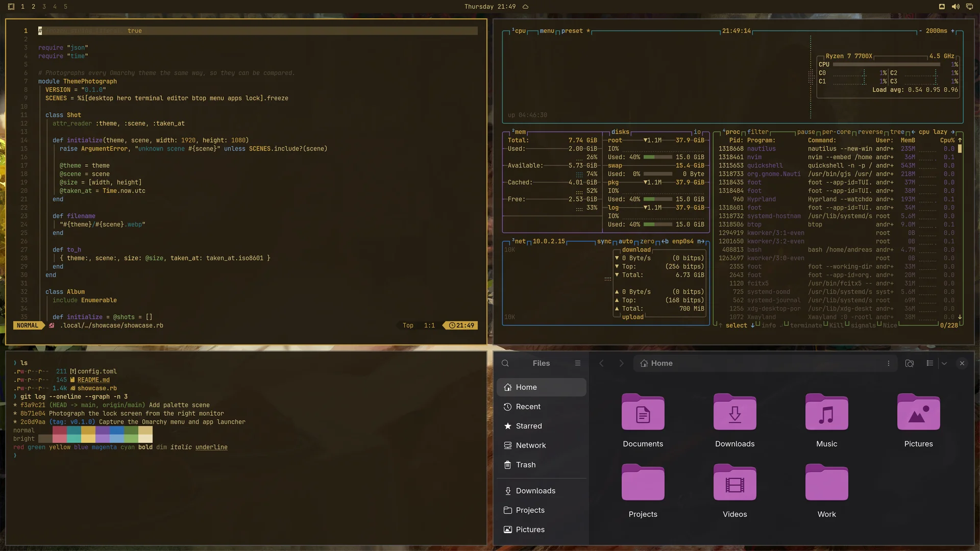
Task: Open the Pictures folder in the main grid
Action: click(x=919, y=412)
